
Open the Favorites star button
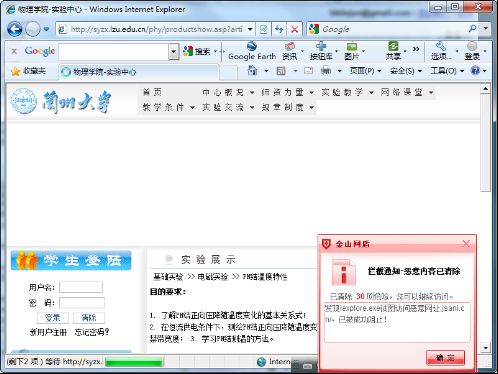tap(28, 71)
